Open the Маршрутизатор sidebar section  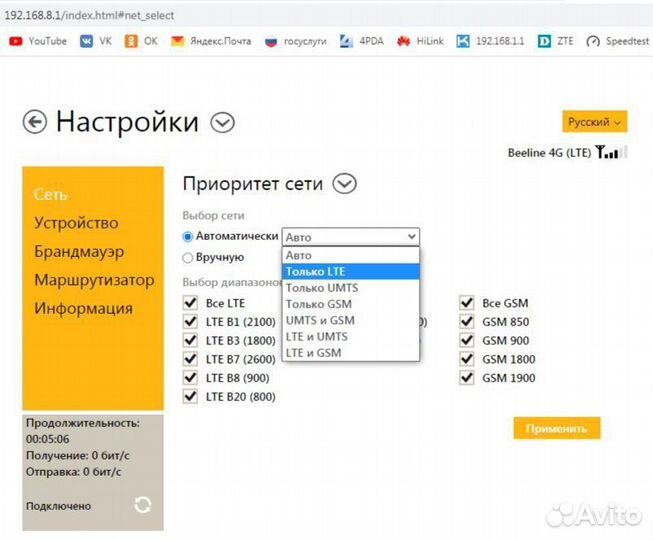click(95, 280)
